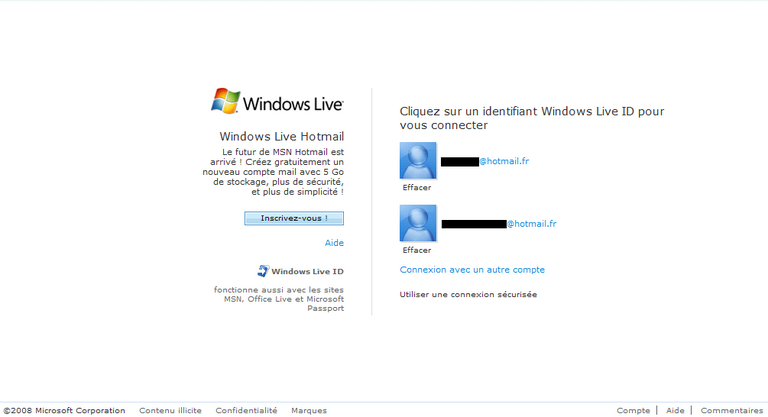Select first account avatar with shorter hotmail.fr address

point(418,161)
